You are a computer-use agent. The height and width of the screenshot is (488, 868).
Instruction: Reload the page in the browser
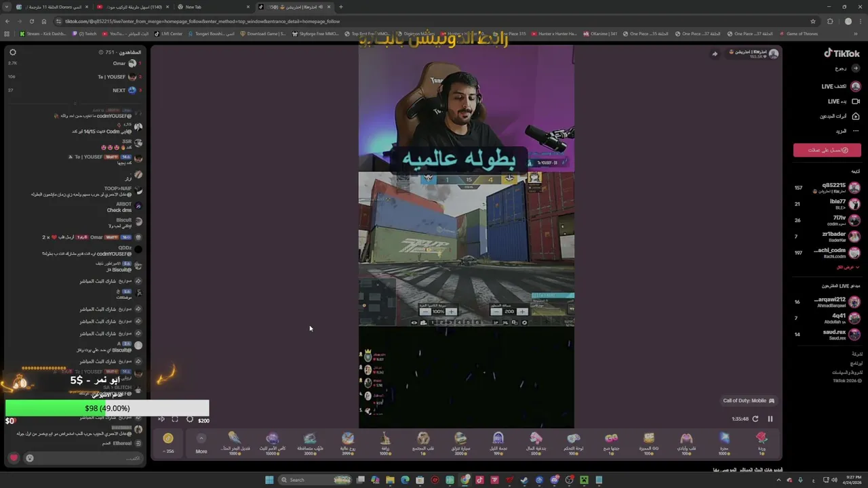32,21
